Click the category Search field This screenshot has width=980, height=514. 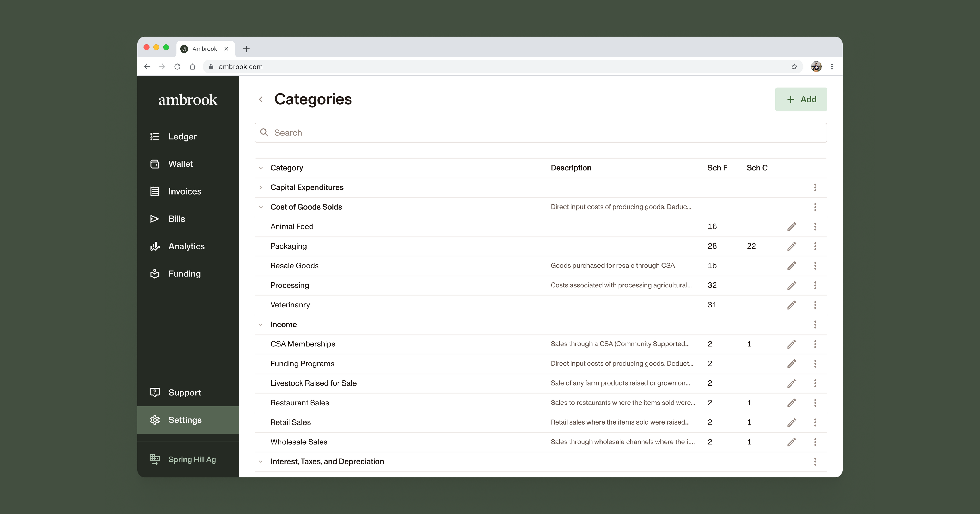pyautogui.click(x=540, y=133)
